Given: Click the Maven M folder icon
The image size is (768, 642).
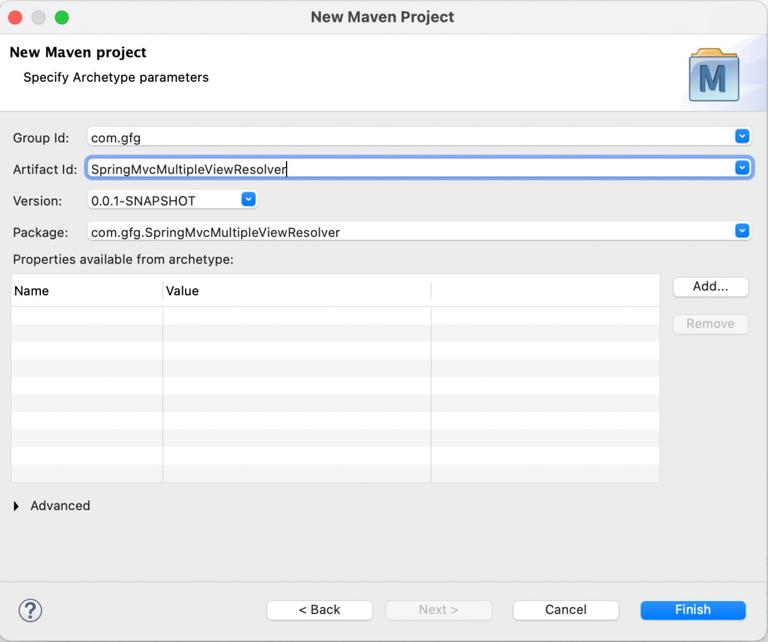Looking at the screenshot, I should (714, 75).
